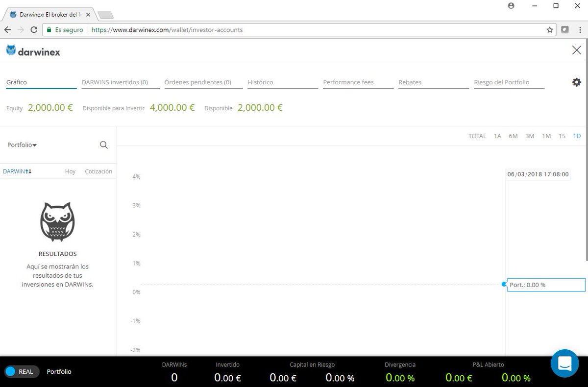The height and width of the screenshot is (387, 588).
Task: Select the 1D chart range
Action: 577,136
